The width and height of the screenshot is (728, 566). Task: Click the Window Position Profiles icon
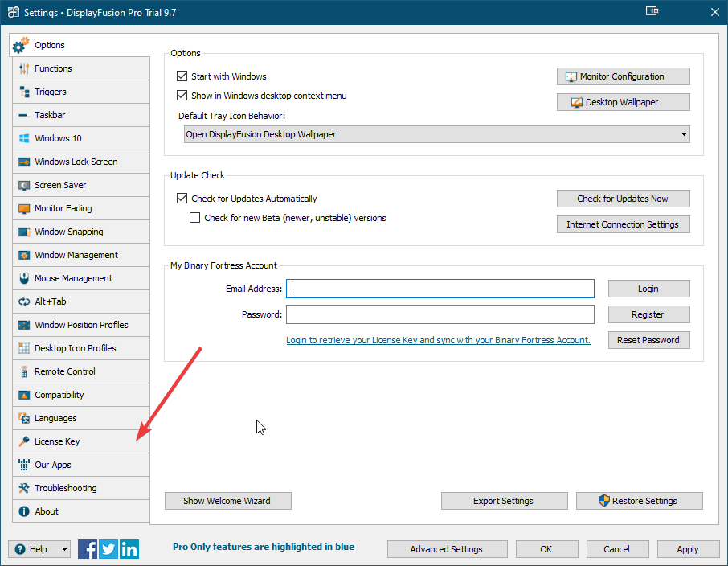coord(24,325)
